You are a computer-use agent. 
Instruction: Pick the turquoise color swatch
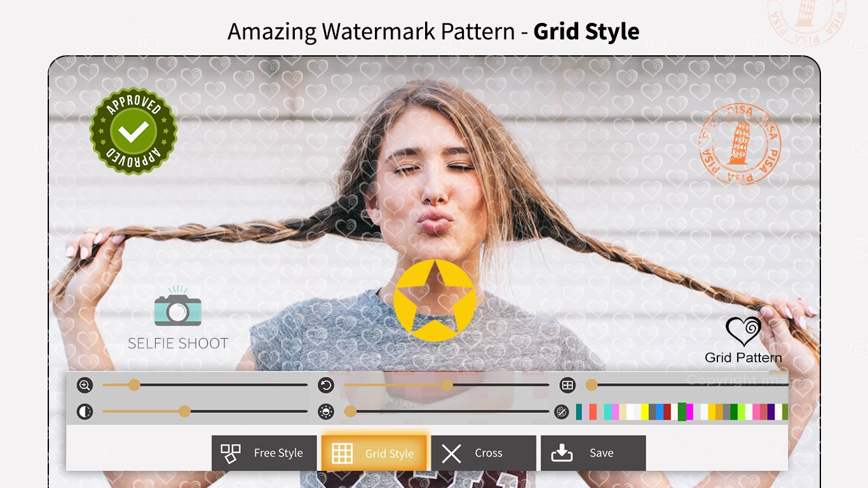(607, 412)
